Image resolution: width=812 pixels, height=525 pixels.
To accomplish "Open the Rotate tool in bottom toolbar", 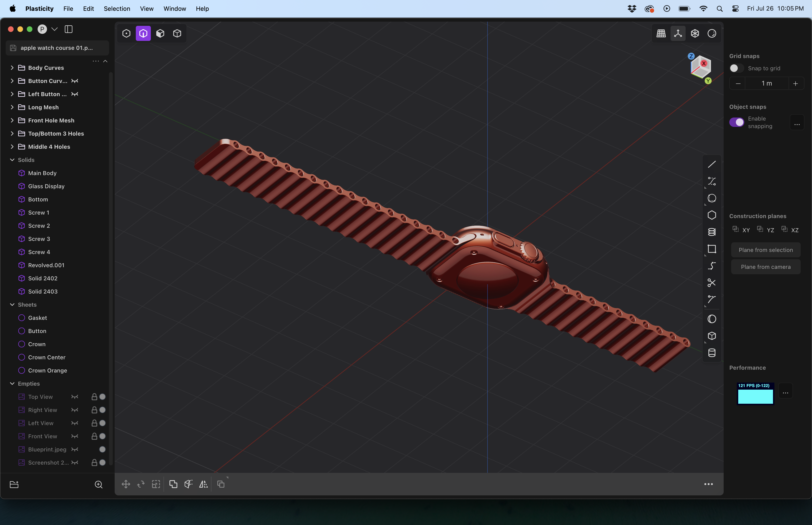I will pyautogui.click(x=141, y=484).
